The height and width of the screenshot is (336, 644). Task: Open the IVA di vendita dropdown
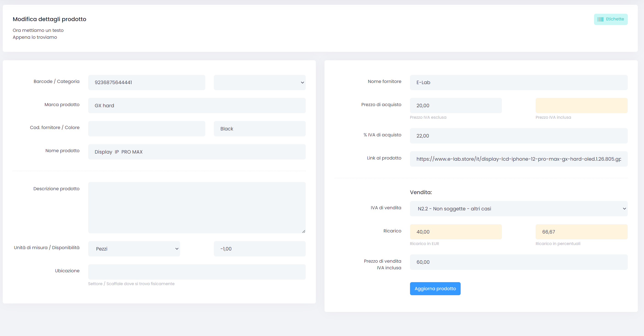518,209
